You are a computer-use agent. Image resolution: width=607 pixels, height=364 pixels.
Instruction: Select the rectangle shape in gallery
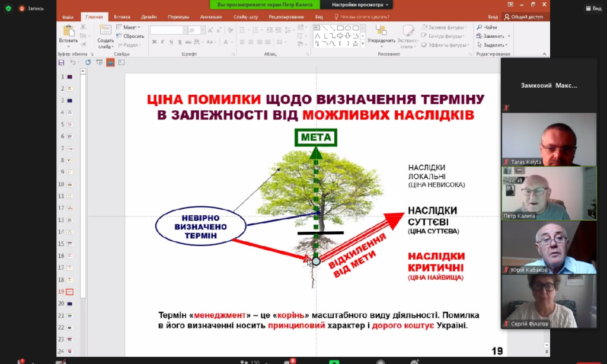point(340,28)
